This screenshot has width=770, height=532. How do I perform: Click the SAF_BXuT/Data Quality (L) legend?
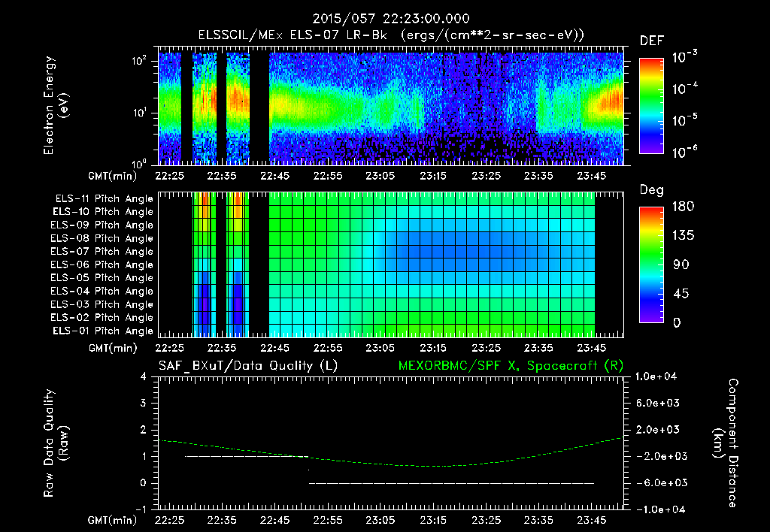click(x=248, y=366)
